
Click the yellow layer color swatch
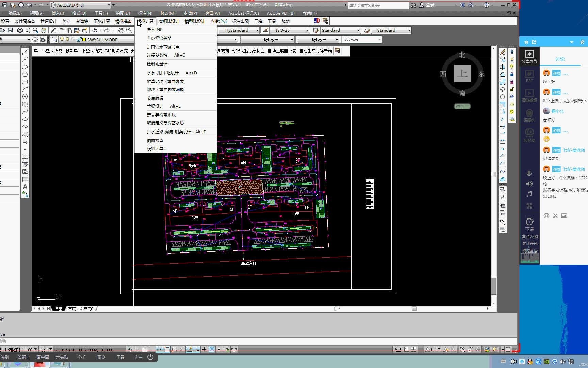click(84, 40)
